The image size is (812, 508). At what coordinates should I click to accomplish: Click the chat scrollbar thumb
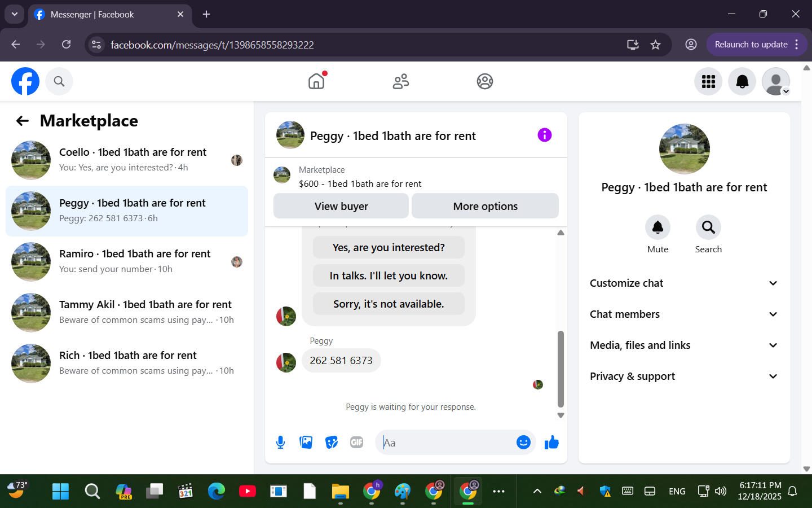point(561,369)
